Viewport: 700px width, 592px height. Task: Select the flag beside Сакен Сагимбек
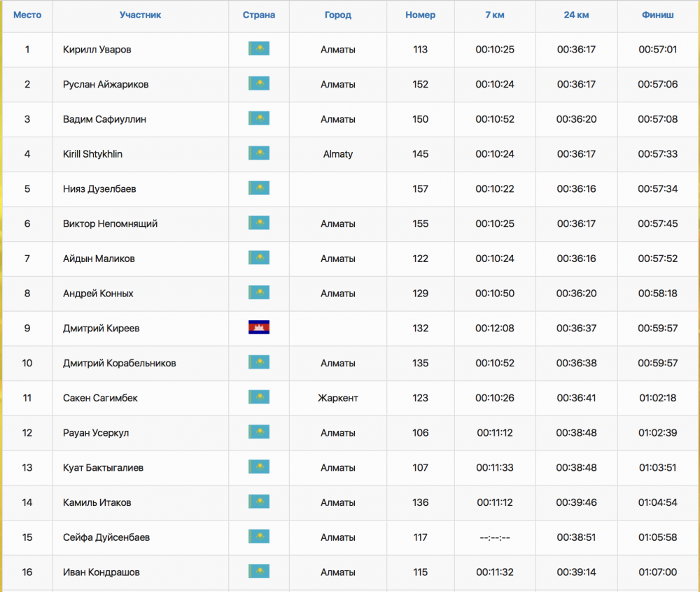[259, 397]
